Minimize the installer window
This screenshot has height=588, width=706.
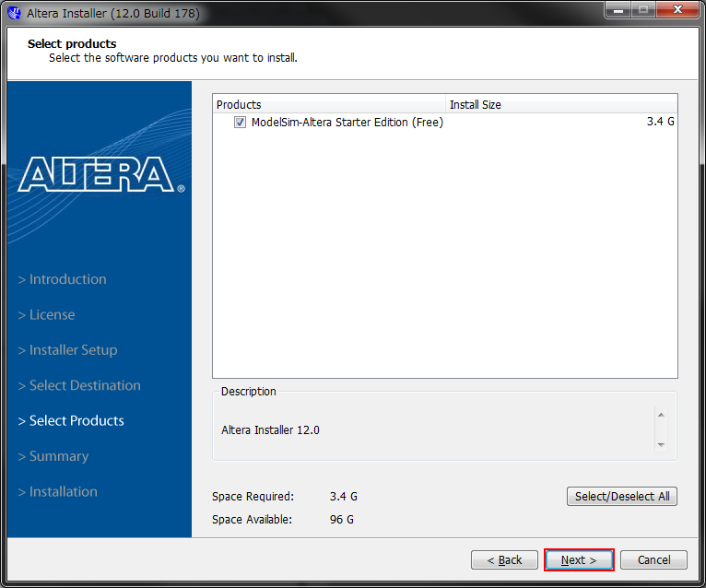[618, 9]
